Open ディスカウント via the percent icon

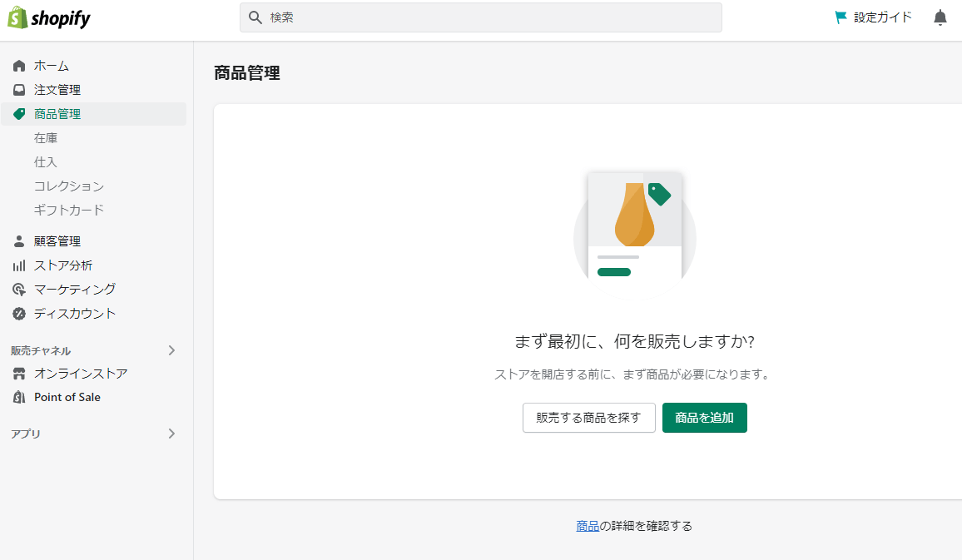pos(18,314)
